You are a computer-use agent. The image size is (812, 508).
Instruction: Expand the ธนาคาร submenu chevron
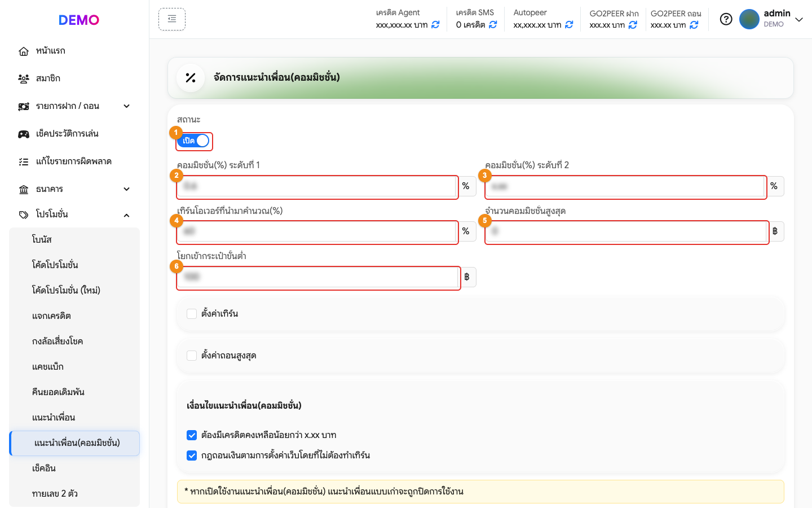[127, 189]
